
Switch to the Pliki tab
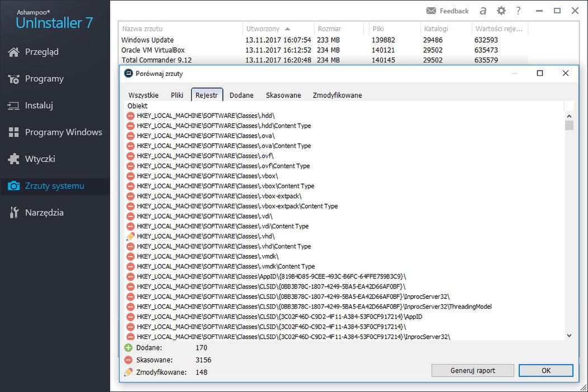click(177, 95)
